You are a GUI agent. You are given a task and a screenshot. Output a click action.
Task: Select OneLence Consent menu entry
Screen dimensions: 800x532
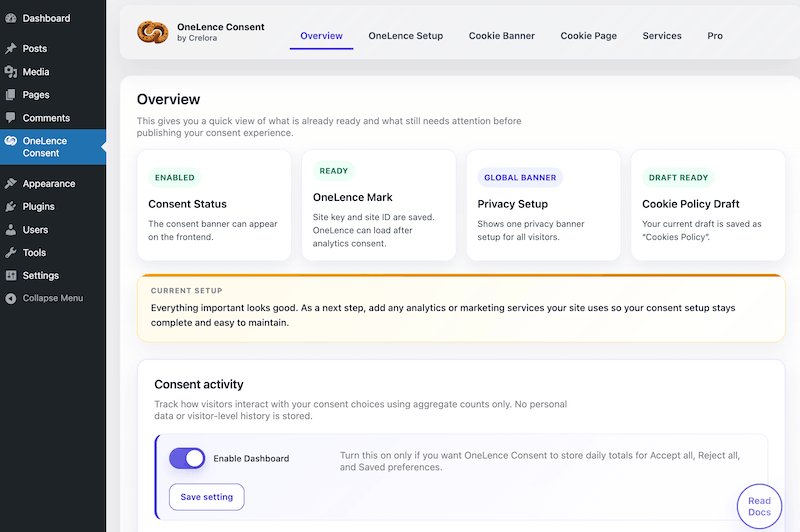pyautogui.click(x=44, y=147)
